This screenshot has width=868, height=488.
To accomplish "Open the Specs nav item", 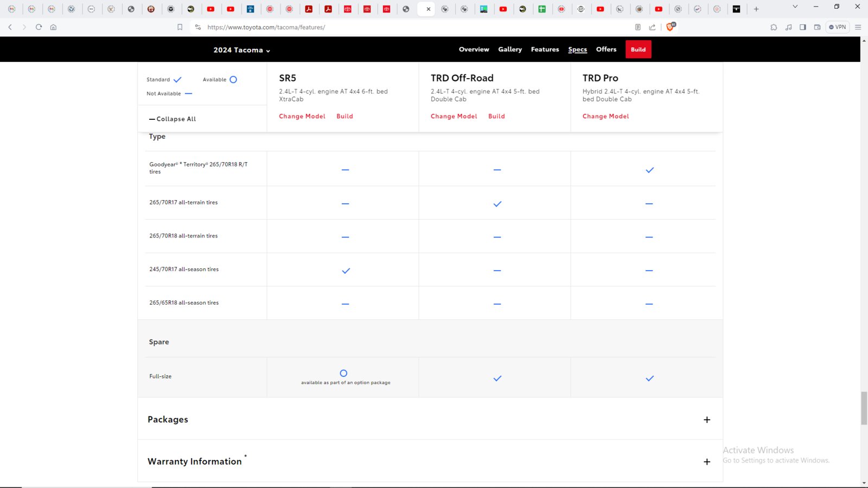I will tap(577, 49).
